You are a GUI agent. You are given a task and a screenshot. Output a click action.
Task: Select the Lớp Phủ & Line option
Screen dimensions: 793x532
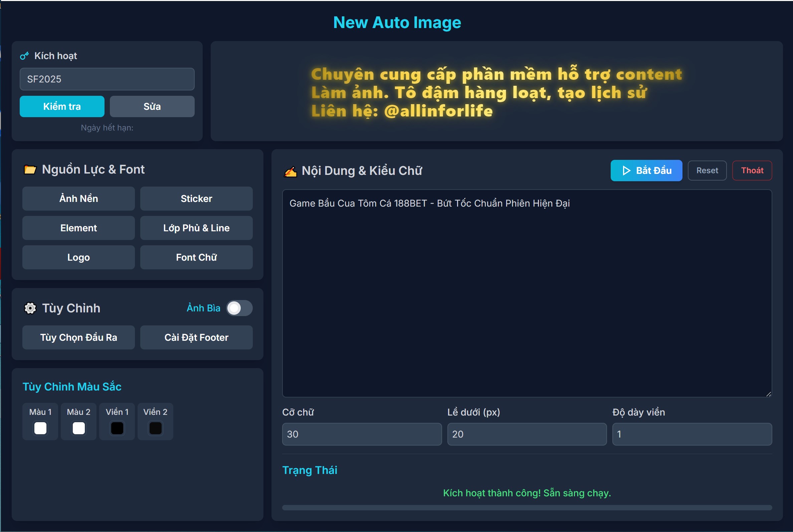[x=196, y=228]
